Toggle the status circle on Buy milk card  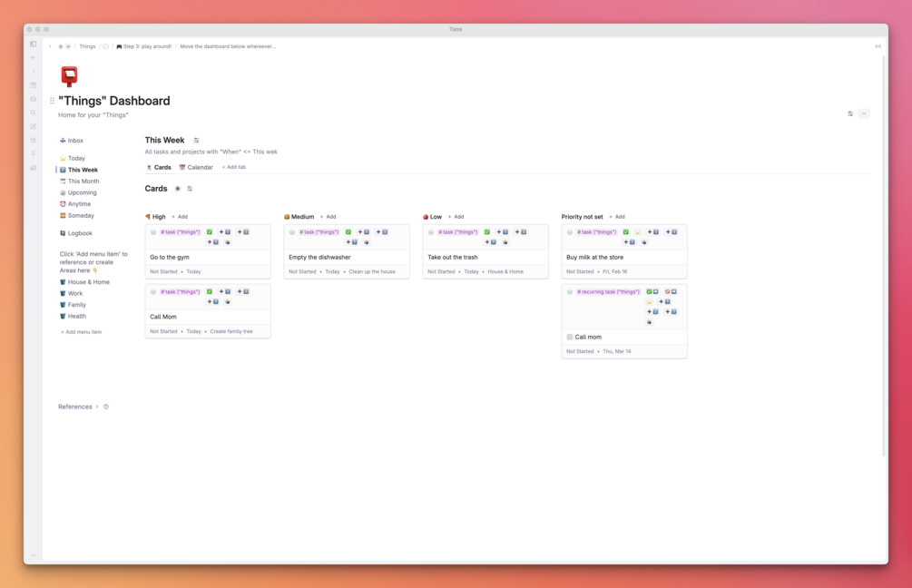point(570,232)
